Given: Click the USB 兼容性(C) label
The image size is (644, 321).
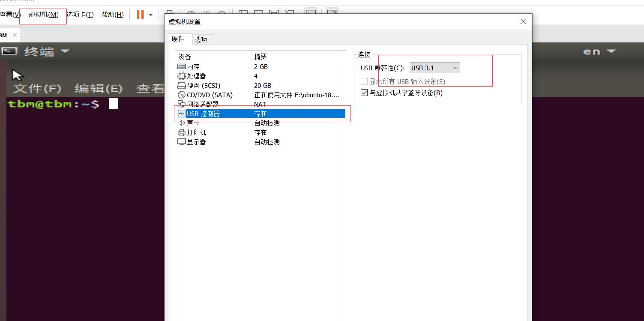Looking at the screenshot, I should point(383,68).
